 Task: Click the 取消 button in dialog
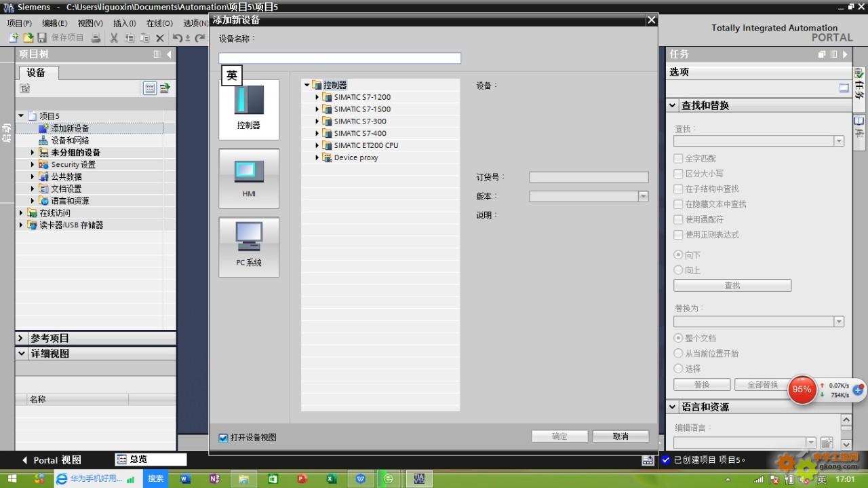pyautogui.click(x=620, y=436)
